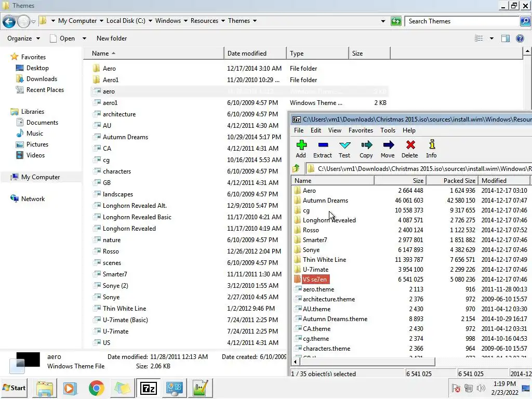Image resolution: width=532 pixels, height=399 pixels.
Task: Expand the Open button dropdown arrow
Action: (84, 38)
